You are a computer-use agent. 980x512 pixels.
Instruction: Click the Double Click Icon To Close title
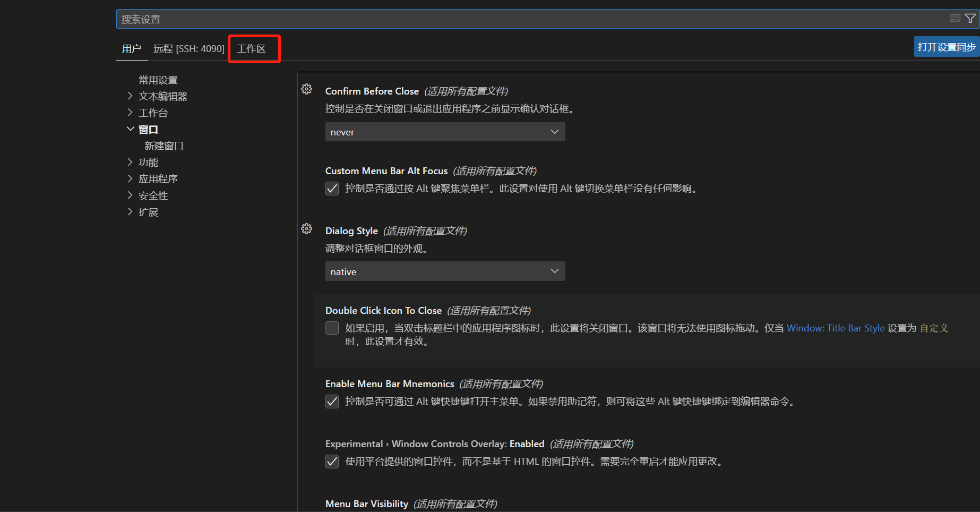coord(383,311)
